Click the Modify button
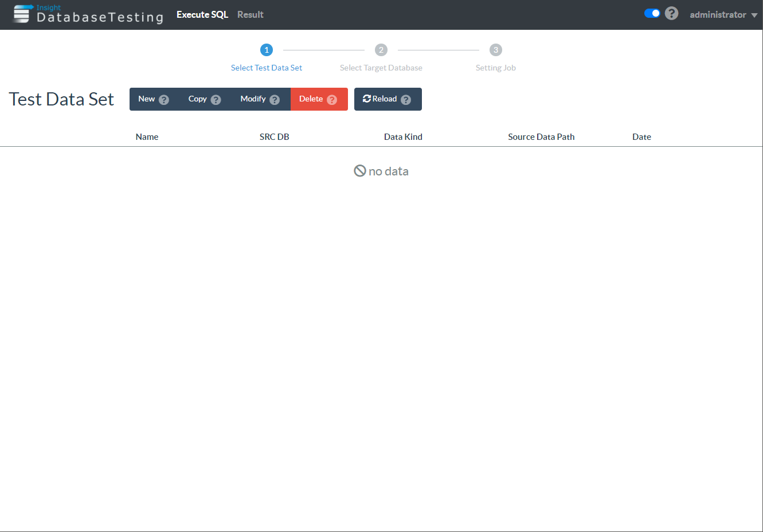 (260, 99)
